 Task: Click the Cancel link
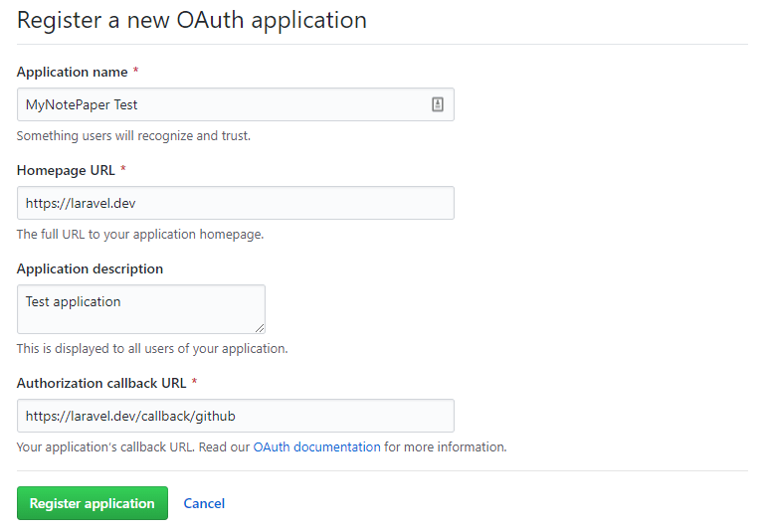204,503
